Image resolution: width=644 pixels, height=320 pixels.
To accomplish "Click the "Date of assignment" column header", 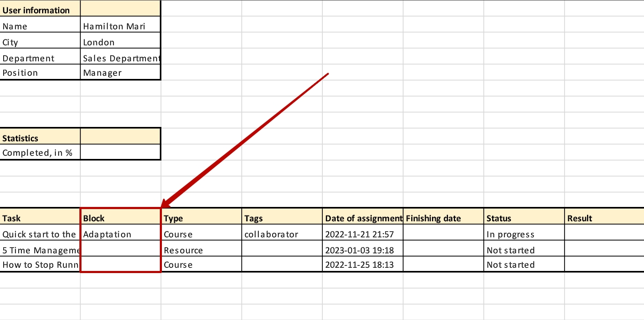I will [363, 217].
